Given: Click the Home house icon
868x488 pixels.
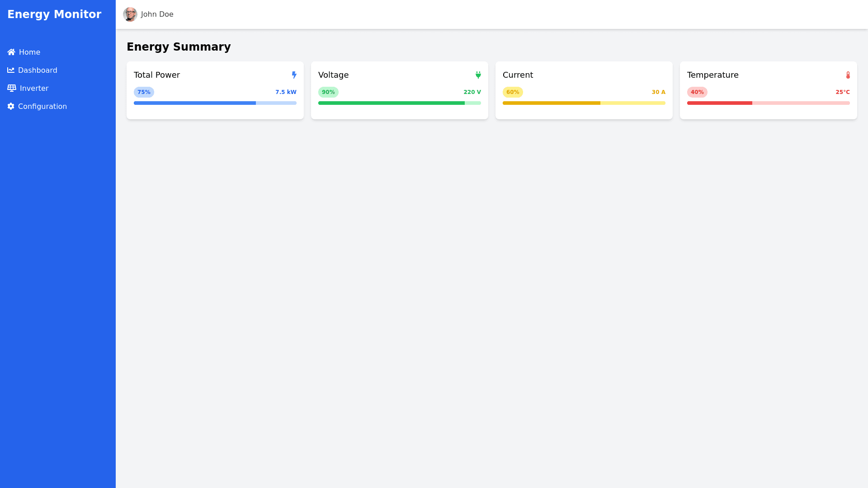Looking at the screenshot, I should 11,52.
